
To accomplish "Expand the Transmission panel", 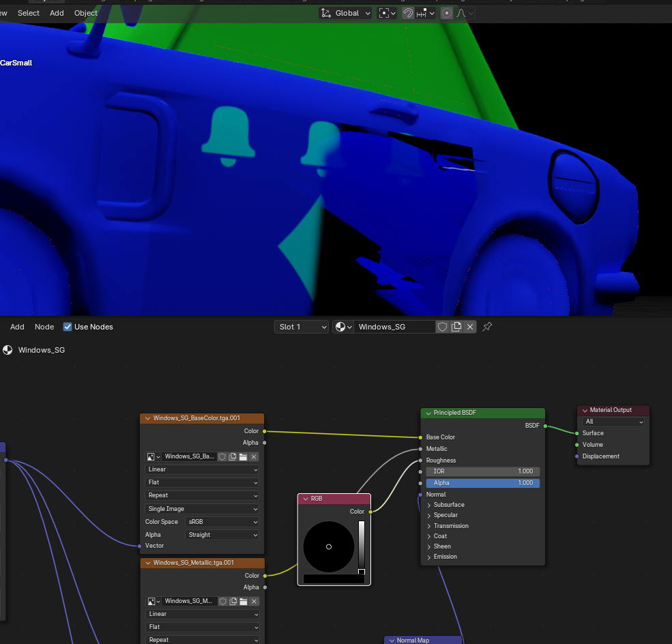I will pos(429,526).
